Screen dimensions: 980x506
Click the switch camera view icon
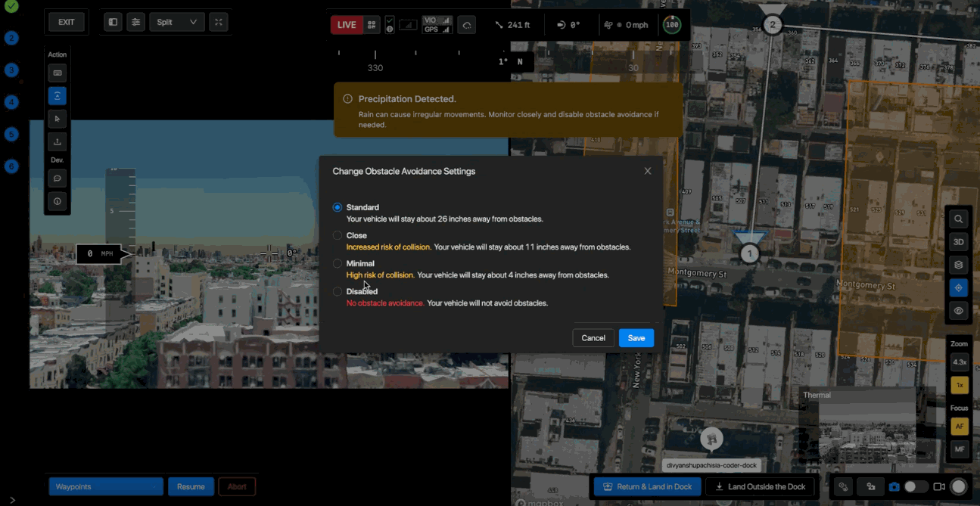(871, 487)
